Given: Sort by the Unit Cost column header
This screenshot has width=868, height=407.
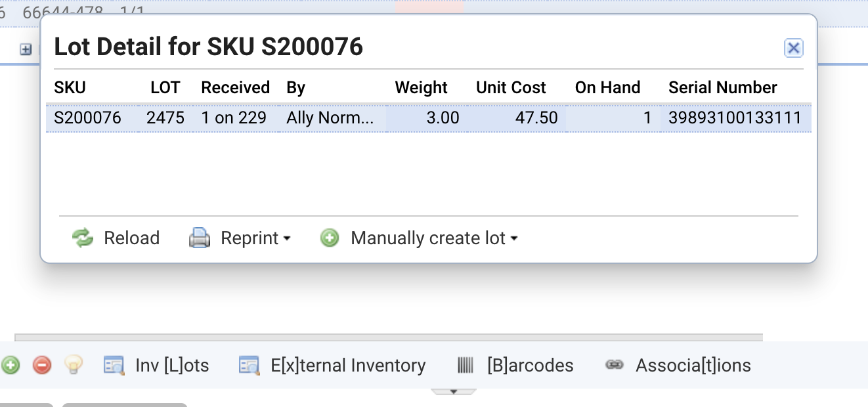Looking at the screenshot, I should pyautogui.click(x=511, y=88).
